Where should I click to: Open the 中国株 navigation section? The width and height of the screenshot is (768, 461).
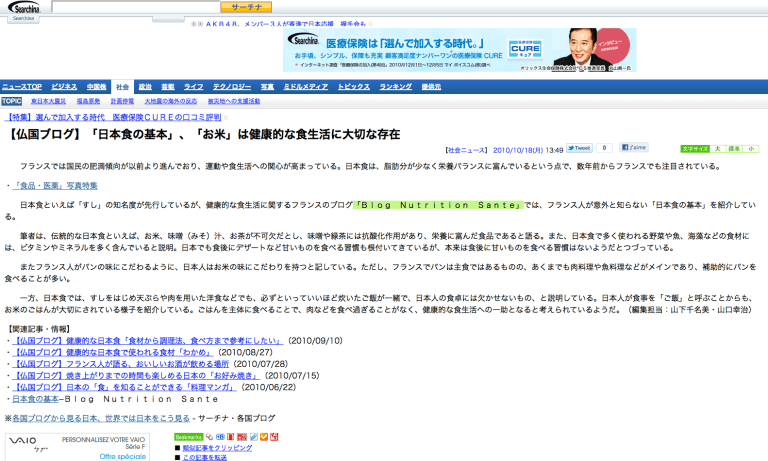96,87
